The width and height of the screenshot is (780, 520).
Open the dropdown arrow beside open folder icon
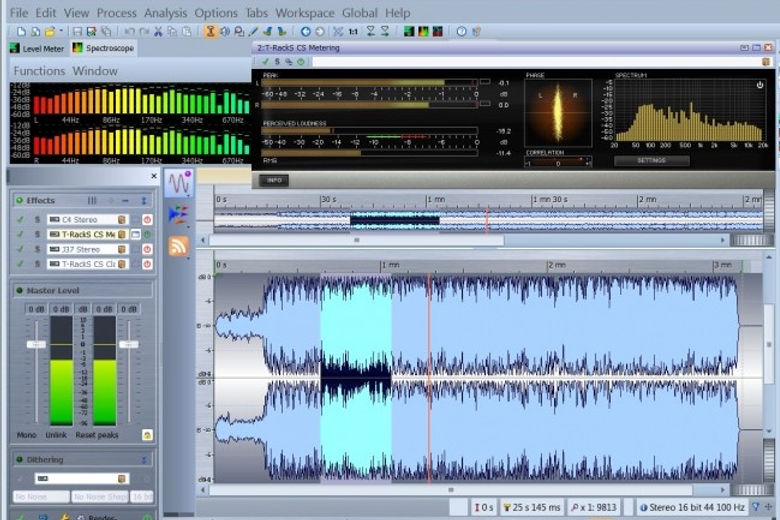[61, 31]
